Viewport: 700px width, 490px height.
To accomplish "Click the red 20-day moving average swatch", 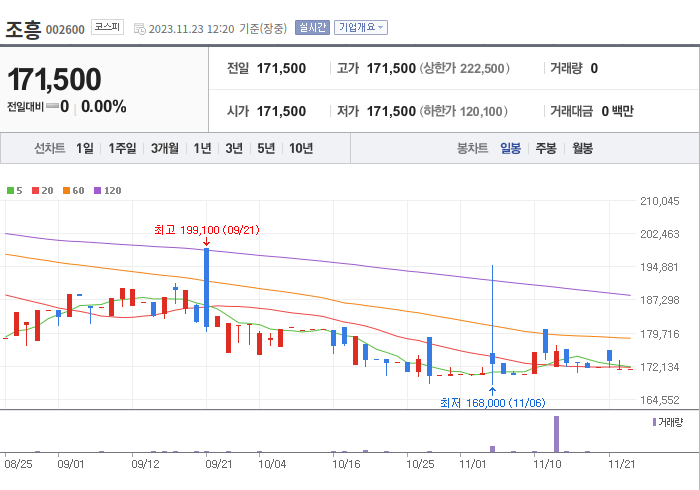I will coord(35,191).
